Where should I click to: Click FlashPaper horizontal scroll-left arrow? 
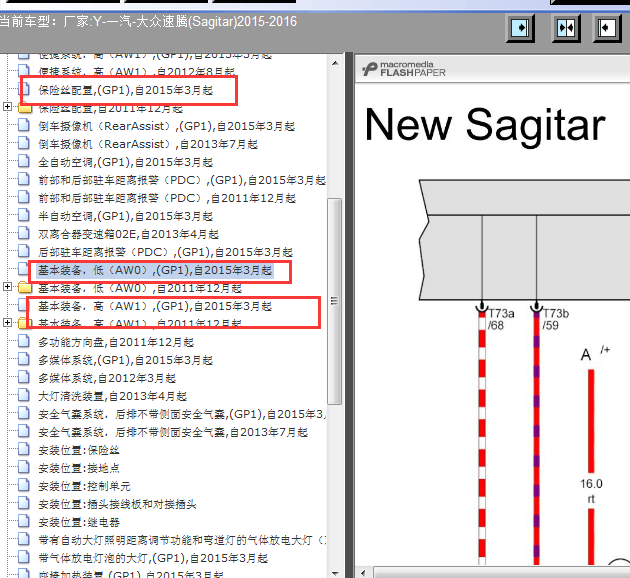click(363, 573)
